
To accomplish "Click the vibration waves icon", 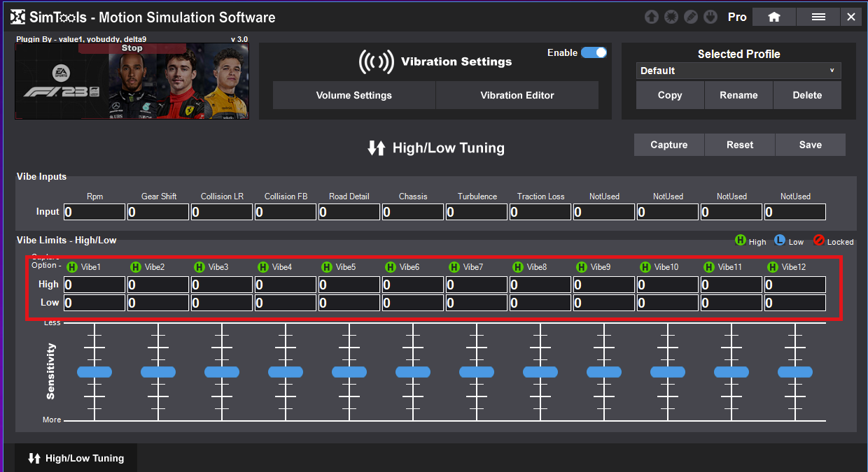I will (376, 62).
